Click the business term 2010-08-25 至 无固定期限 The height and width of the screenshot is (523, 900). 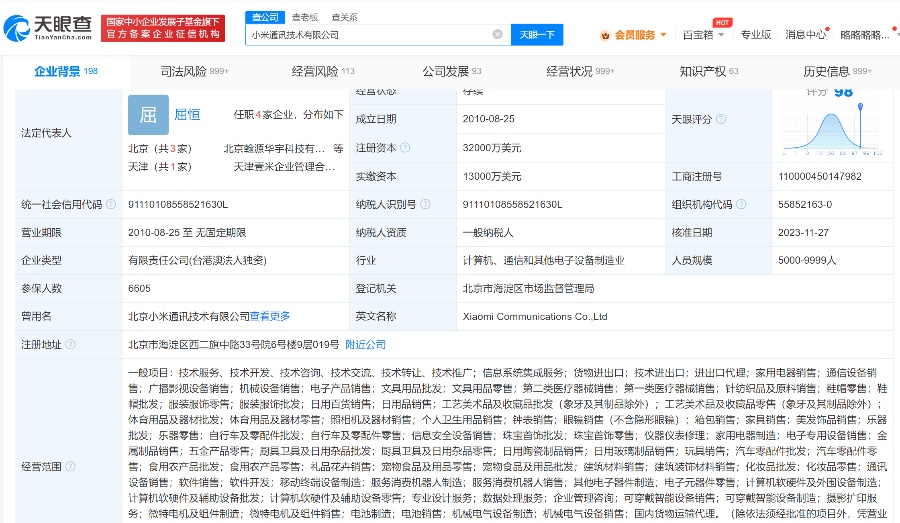pos(187,233)
